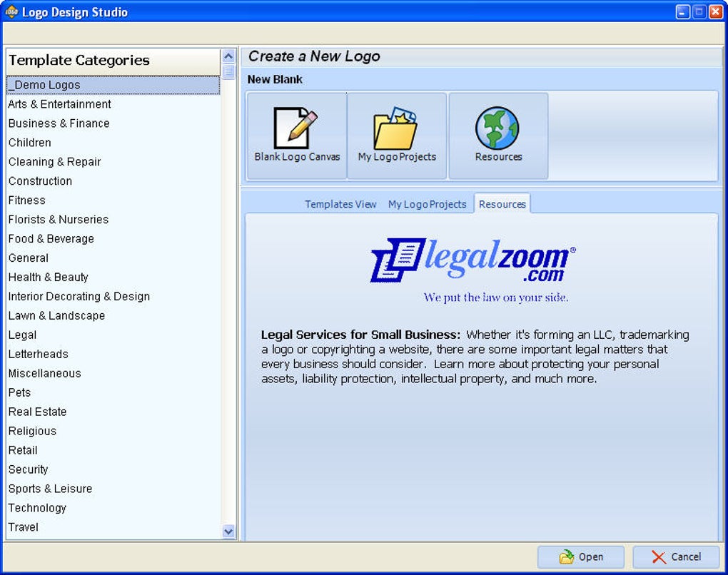The image size is (728, 575).
Task: Select the Florists & Nurseries category
Action: tap(113, 220)
